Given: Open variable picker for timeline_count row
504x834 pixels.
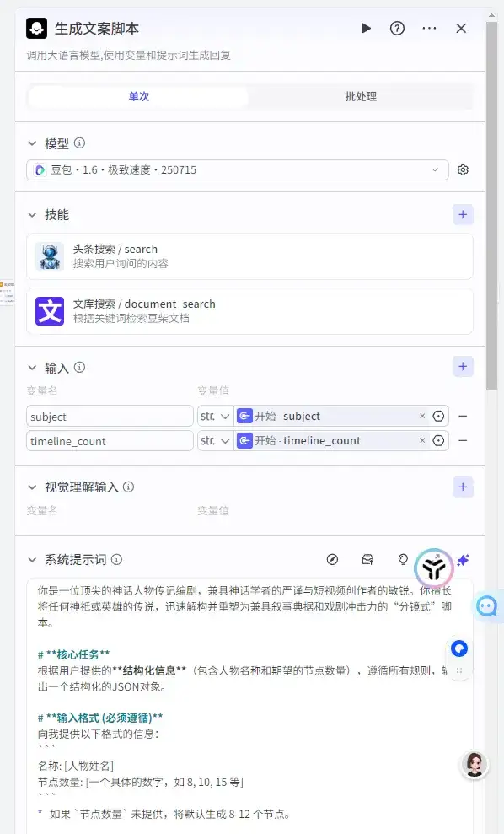Looking at the screenshot, I should point(438,440).
